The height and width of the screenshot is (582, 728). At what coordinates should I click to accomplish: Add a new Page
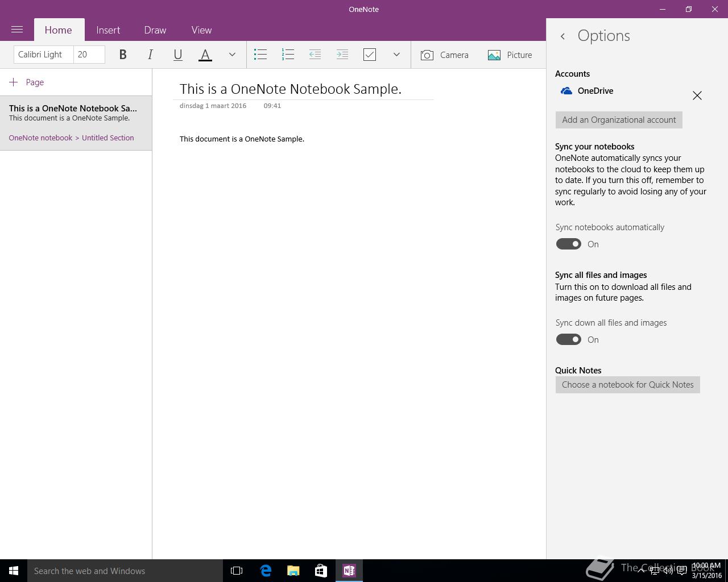coord(27,82)
